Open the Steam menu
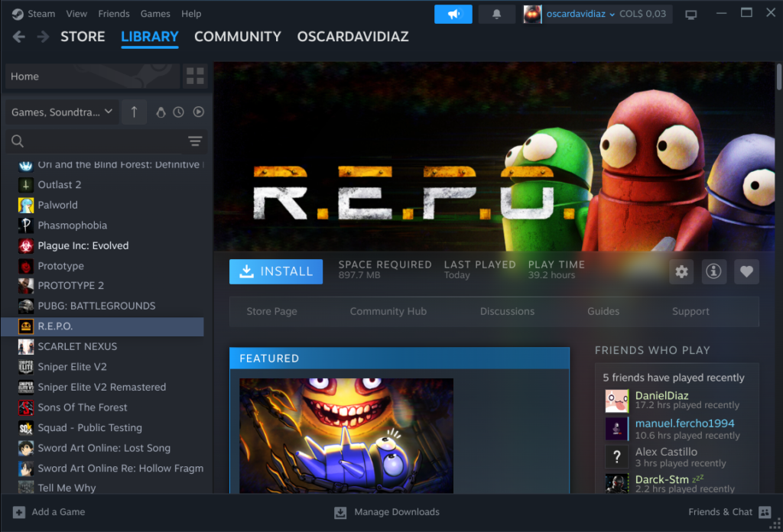 41,14
